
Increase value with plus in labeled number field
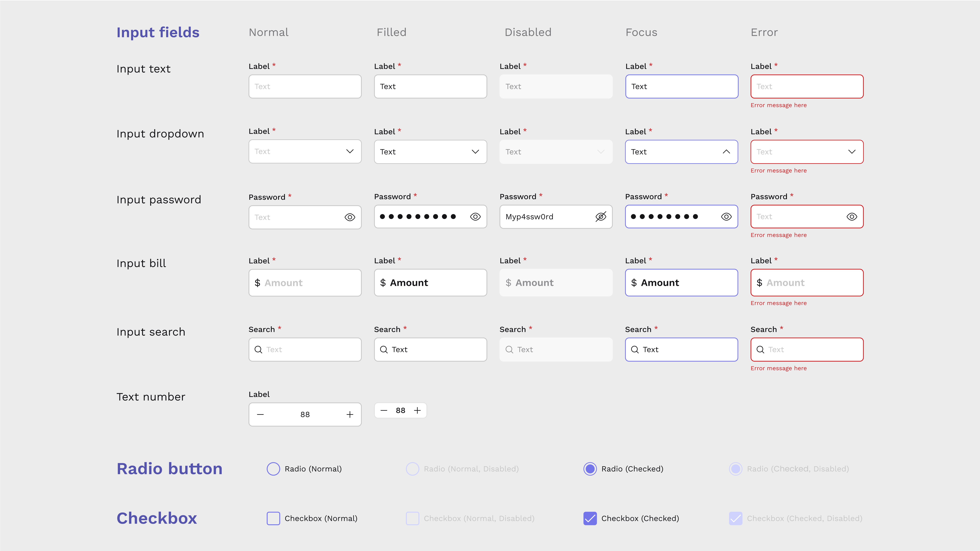(x=350, y=414)
